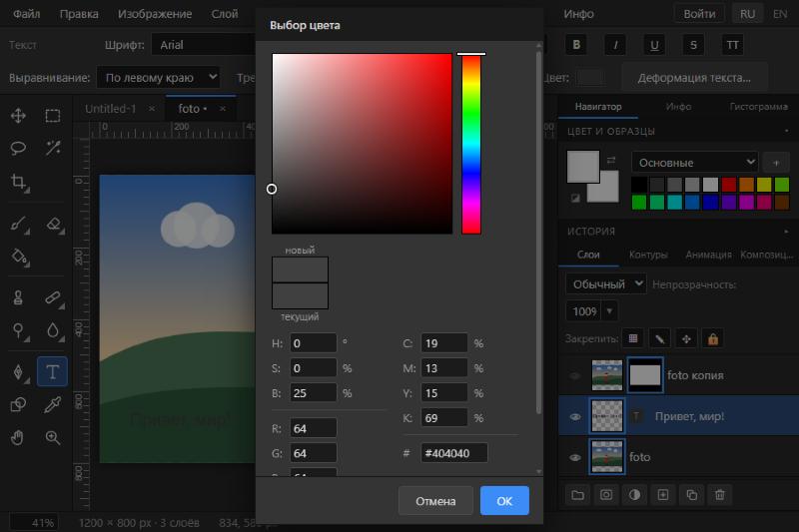Toggle lock position
This screenshot has width=799, height=532.
click(x=686, y=339)
